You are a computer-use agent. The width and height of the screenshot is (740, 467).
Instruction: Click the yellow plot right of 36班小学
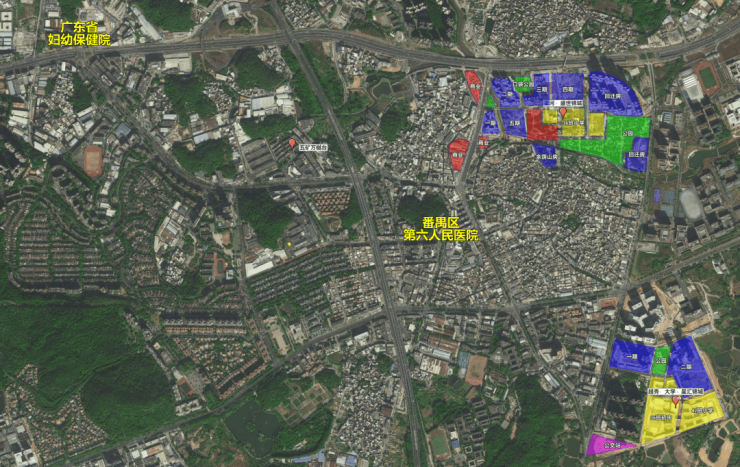tap(597, 125)
